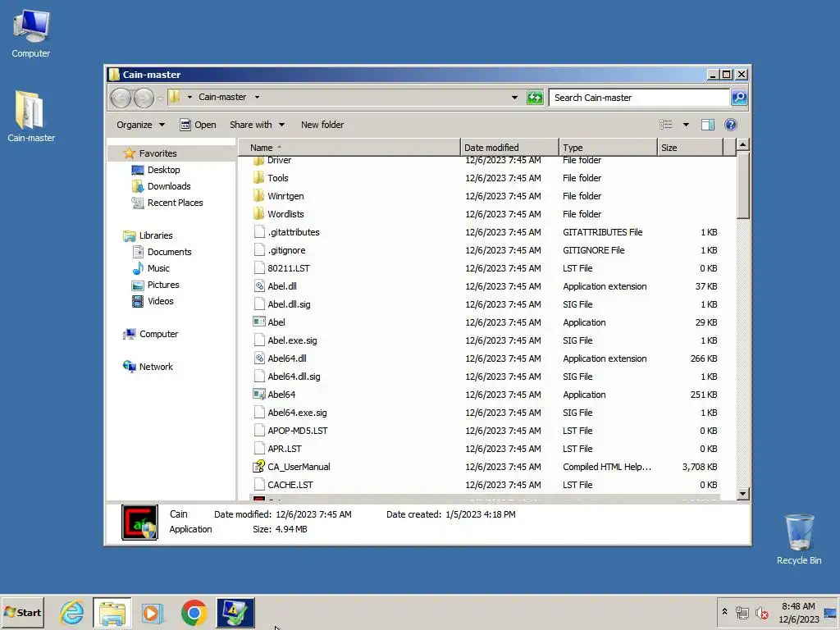Open the Organize dropdown menu
The width and height of the screenshot is (840, 630).
[x=140, y=125]
